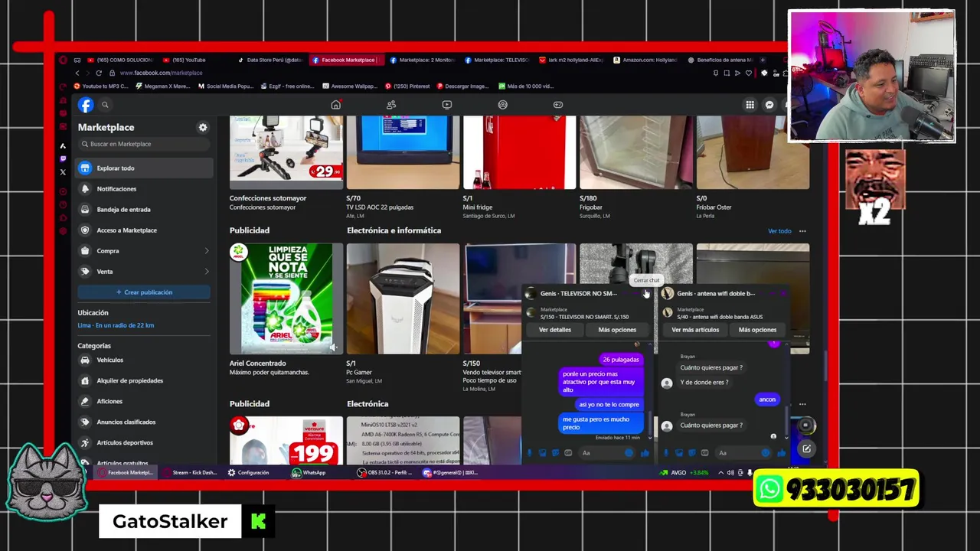Click Buscar en Marketplace search field
The width and height of the screenshot is (980, 551).
(144, 144)
